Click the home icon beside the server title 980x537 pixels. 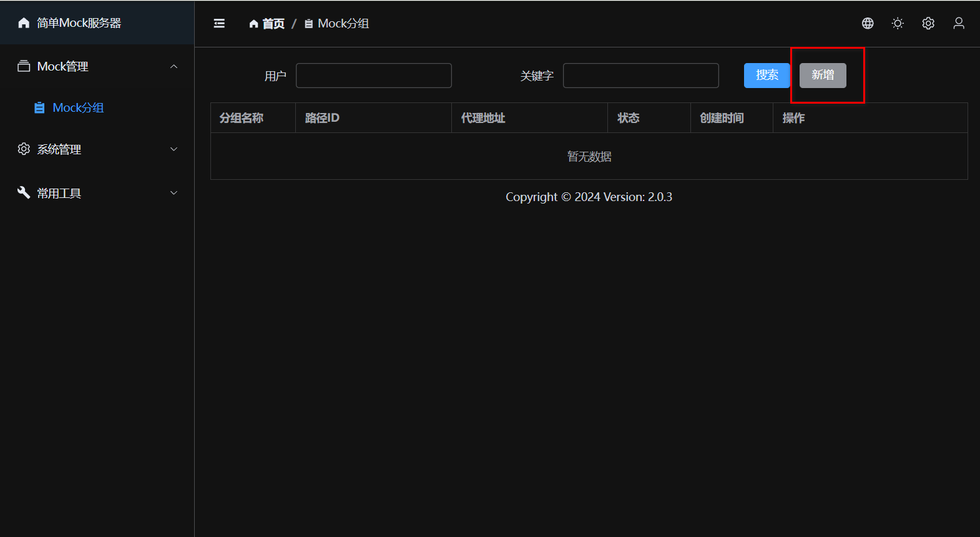click(24, 23)
